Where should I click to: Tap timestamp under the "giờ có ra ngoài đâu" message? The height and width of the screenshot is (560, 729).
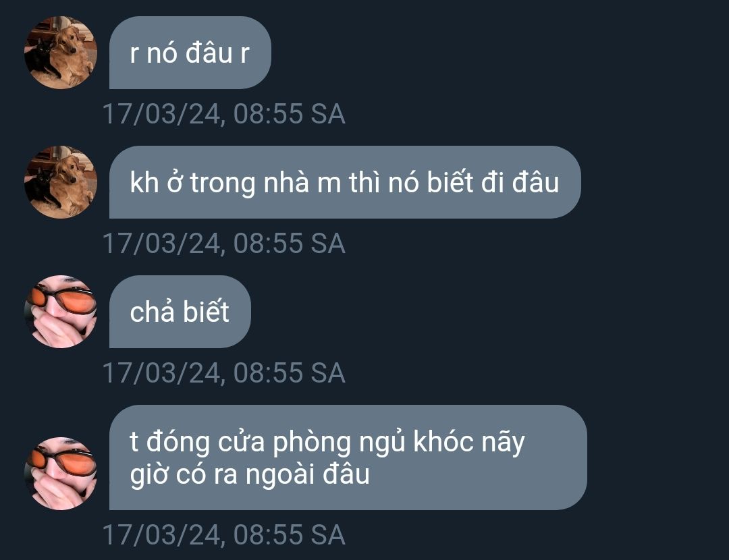tap(223, 534)
